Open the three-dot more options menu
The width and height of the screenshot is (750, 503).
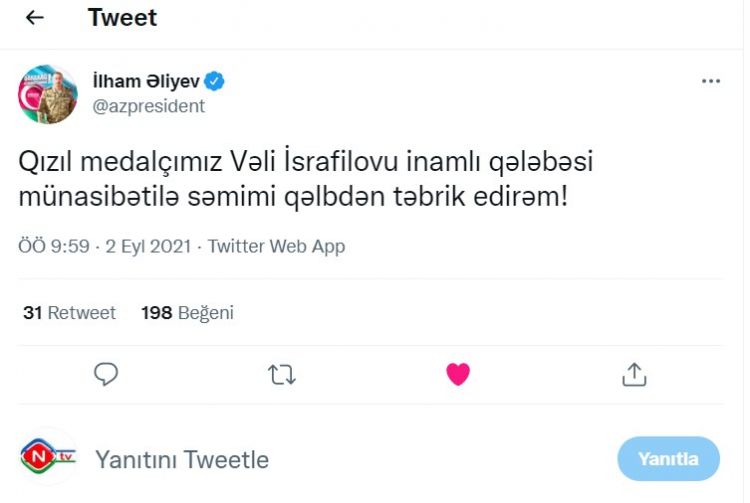click(x=711, y=82)
